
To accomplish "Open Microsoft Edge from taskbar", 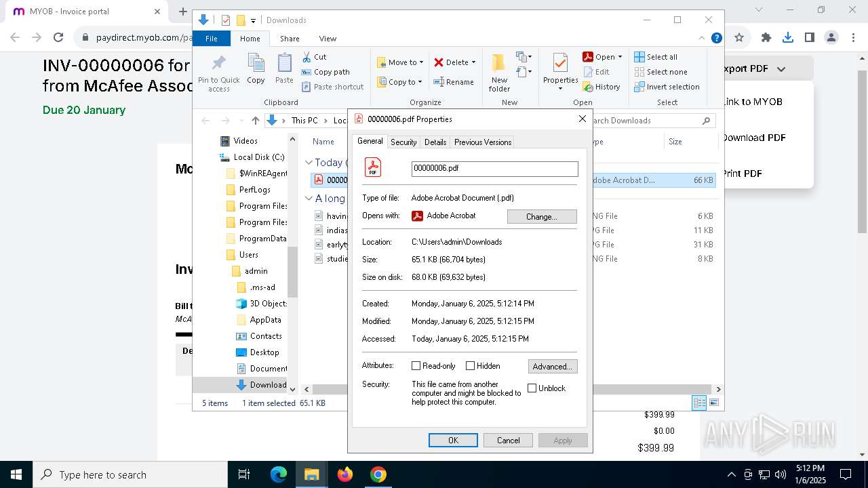I will point(279,474).
